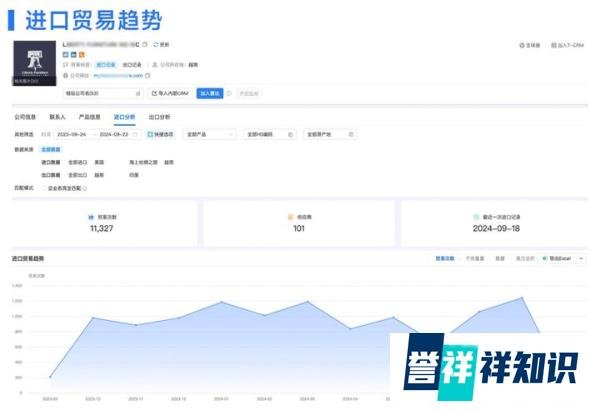Toggle the company name exact match checkbox

pos(44,188)
